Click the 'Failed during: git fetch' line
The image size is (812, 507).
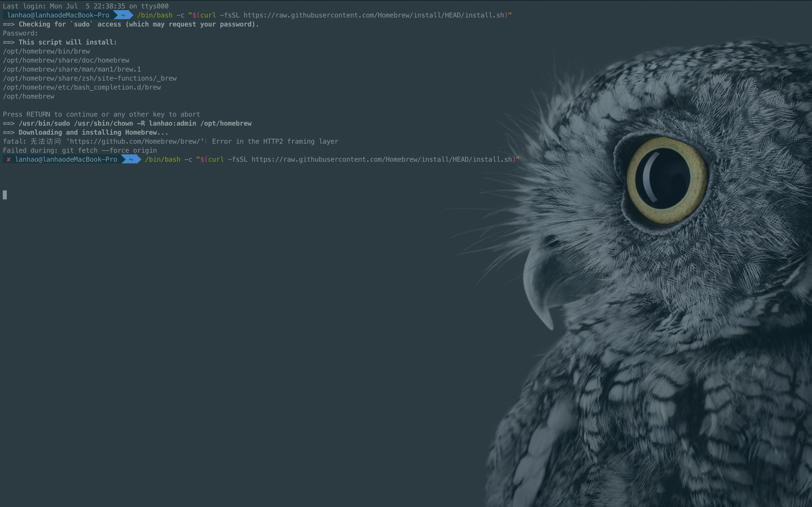tap(80, 151)
